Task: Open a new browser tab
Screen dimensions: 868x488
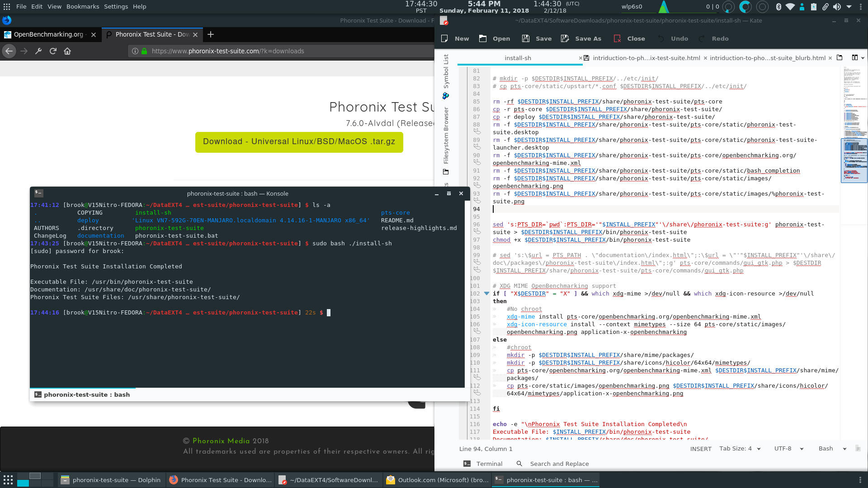Action: [211, 34]
